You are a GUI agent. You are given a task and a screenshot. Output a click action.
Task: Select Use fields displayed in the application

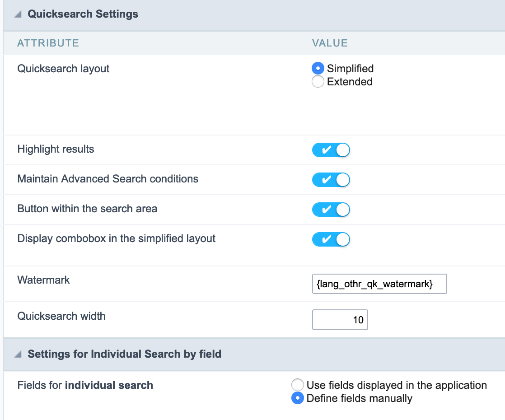tap(297, 385)
